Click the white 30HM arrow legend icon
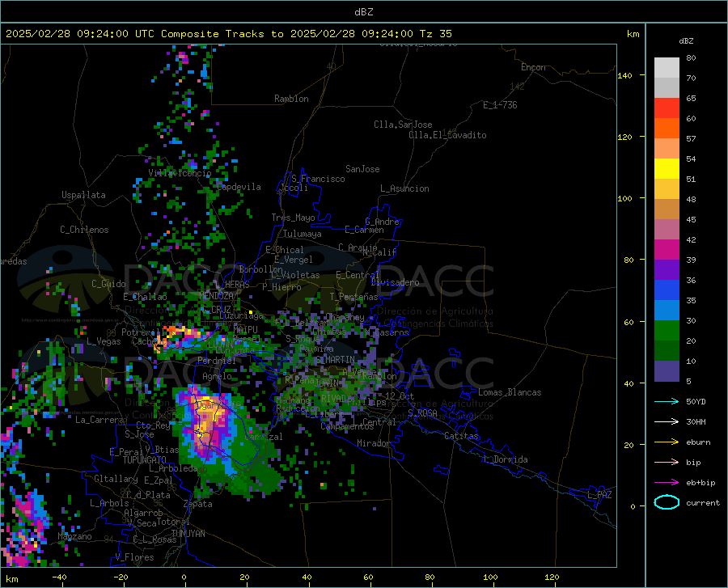The height and width of the screenshot is (588, 728). (667, 422)
